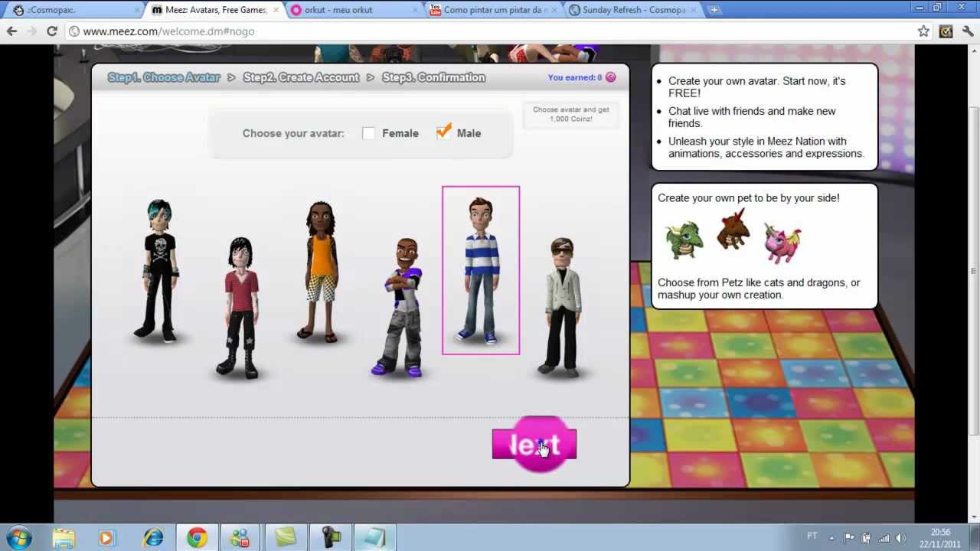Click Chat live with friends text
Image resolution: width=980 pixels, height=551 pixels.
[752, 117]
